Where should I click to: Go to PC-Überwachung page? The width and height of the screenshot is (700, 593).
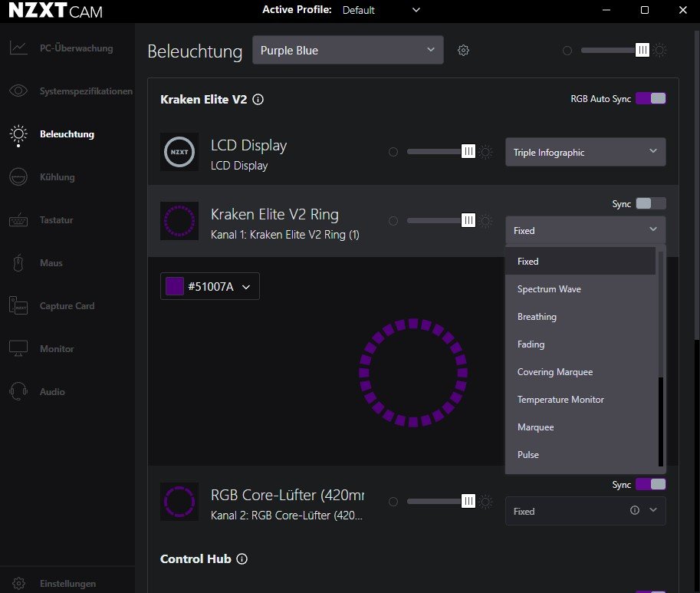pos(77,48)
